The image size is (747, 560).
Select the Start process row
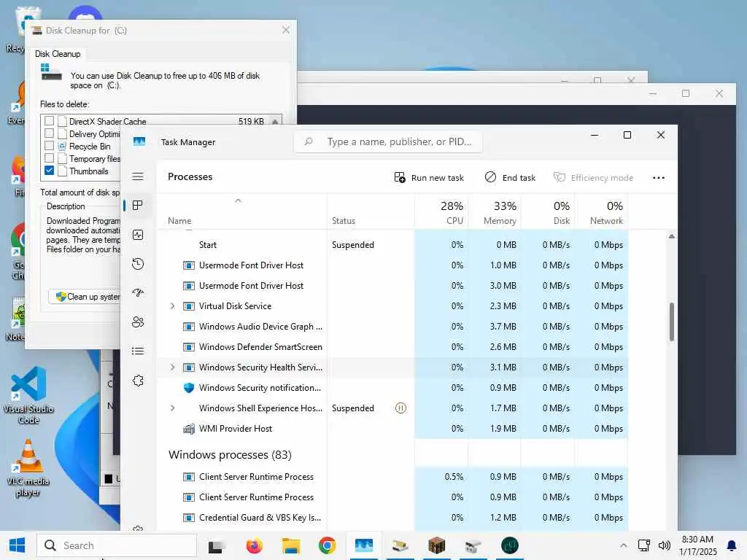pyautogui.click(x=392, y=245)
